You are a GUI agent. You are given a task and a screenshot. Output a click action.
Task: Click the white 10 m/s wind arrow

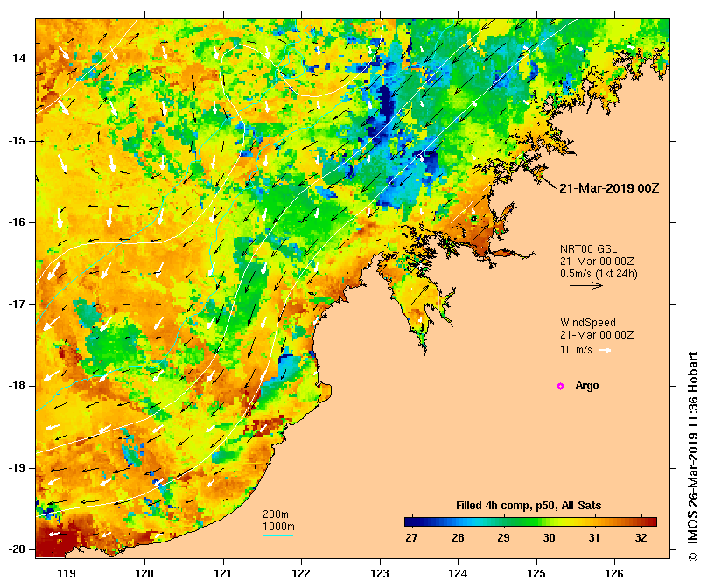click(x=605, y=350)
